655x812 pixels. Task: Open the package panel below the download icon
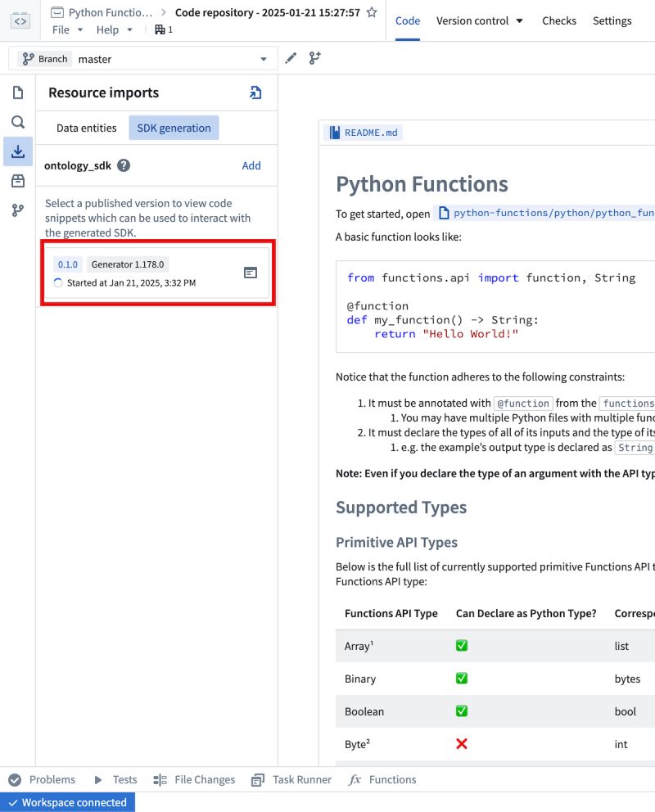pos(17,181)
